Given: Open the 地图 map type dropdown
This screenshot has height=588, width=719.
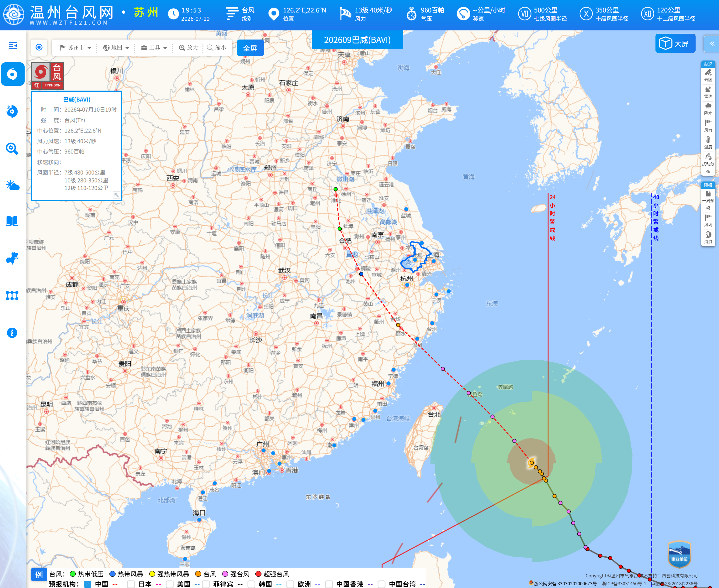Looking at the screenshot, I should 116,47.
